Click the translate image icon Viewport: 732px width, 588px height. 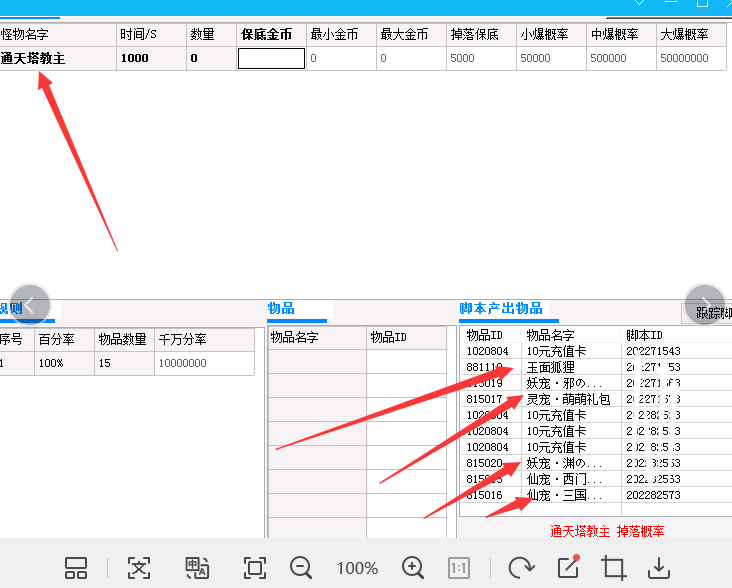[197, 568]
